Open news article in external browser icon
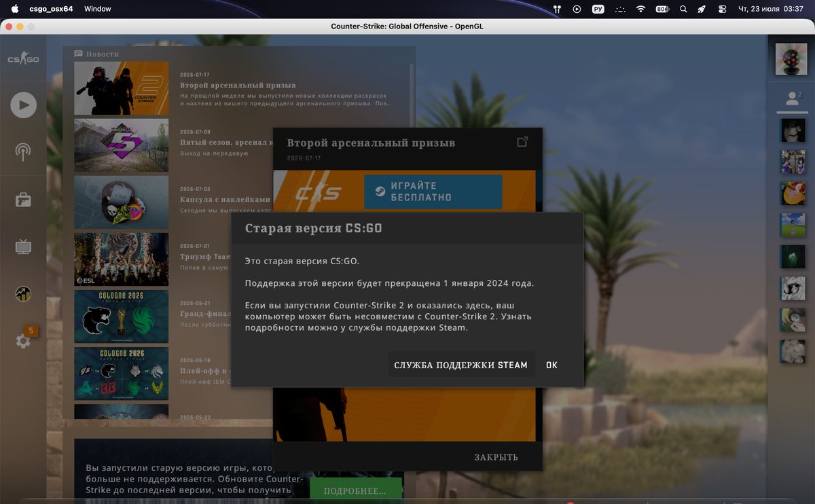 [522, 141]
